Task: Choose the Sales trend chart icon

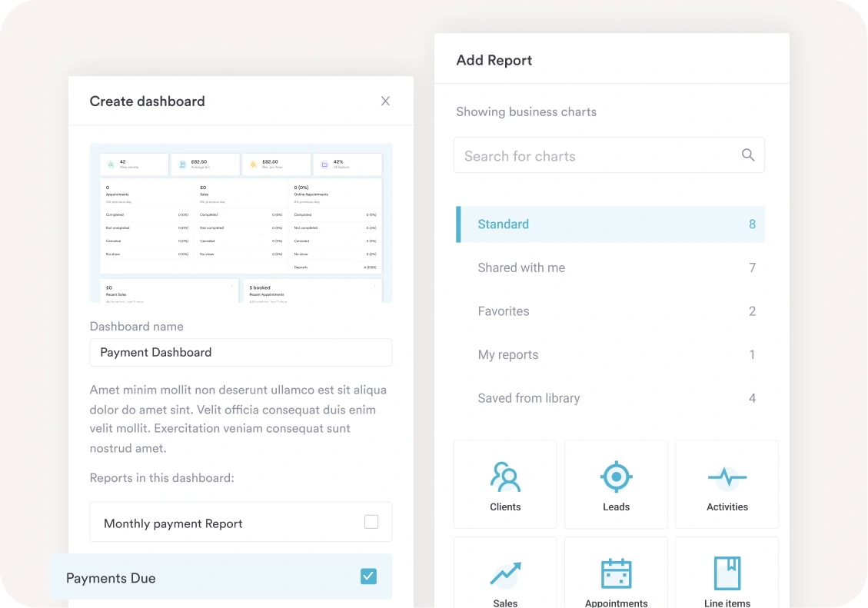Action: click(505, 573)
